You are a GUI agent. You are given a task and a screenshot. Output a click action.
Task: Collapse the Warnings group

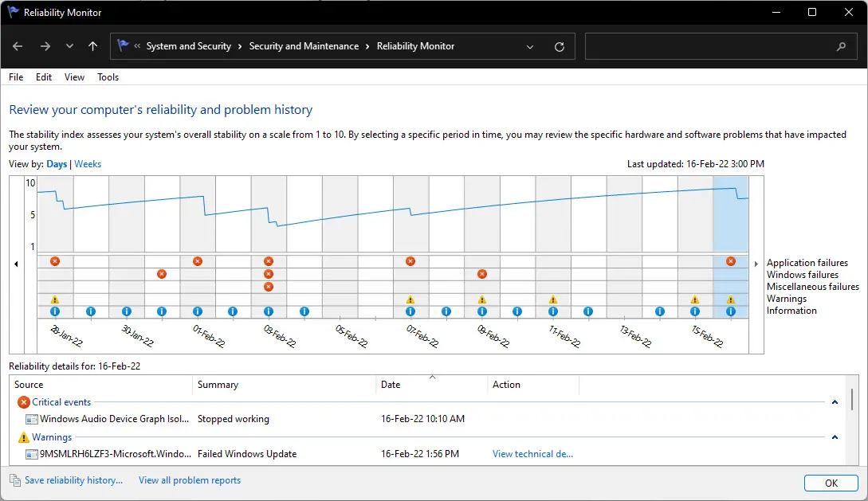pyautogui.click(x=835, y=436)
